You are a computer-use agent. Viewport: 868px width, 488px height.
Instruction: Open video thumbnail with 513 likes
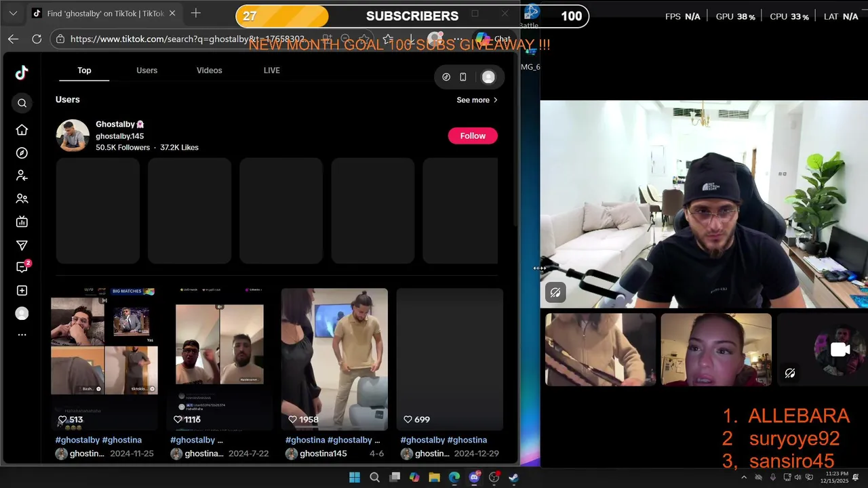104,359
